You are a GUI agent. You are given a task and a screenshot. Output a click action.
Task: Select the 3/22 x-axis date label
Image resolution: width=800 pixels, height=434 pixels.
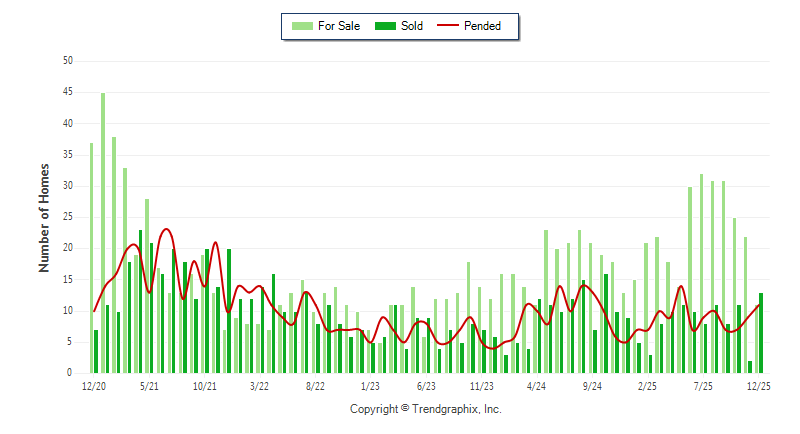(259, 386)
